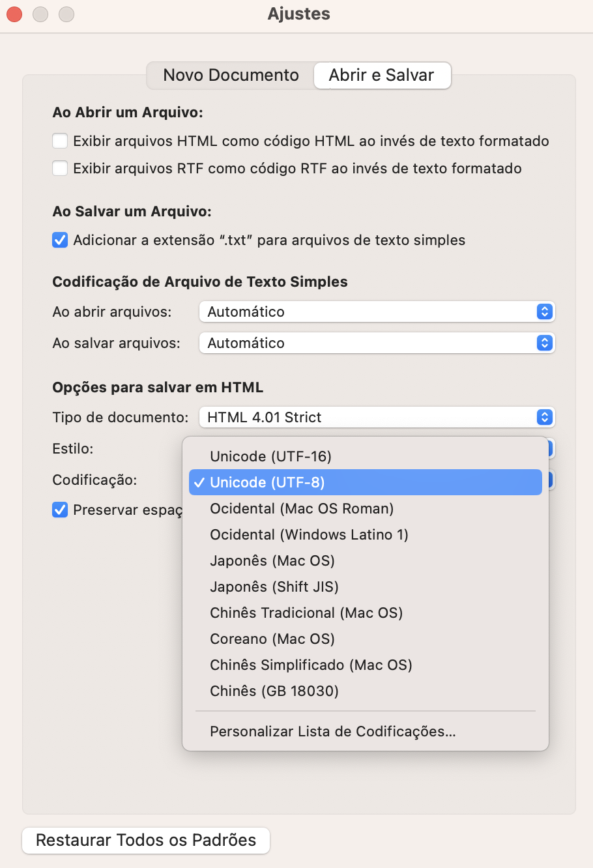
Task: Select Japonês (Shift JIS) encoding
Action: click(274, 586)
